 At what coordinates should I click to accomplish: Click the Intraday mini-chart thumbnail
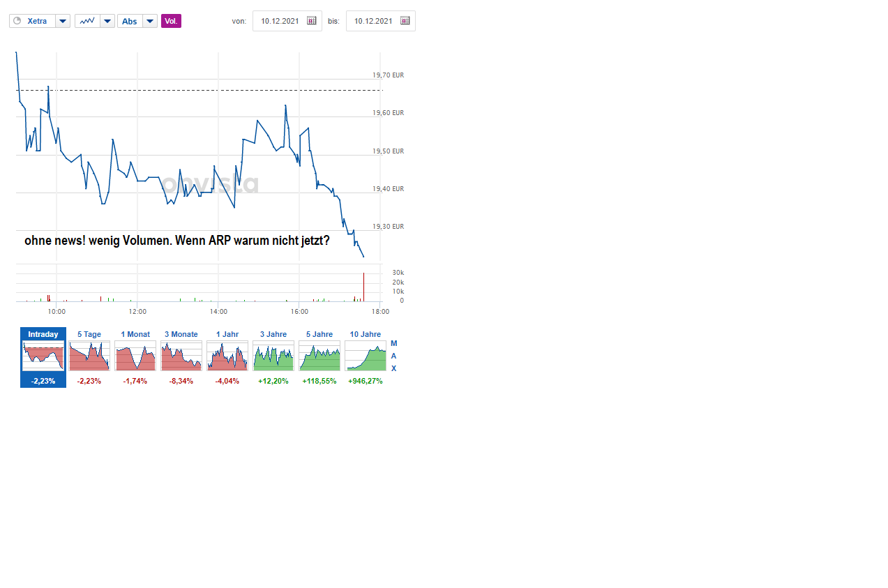click(x=43, y=356)
